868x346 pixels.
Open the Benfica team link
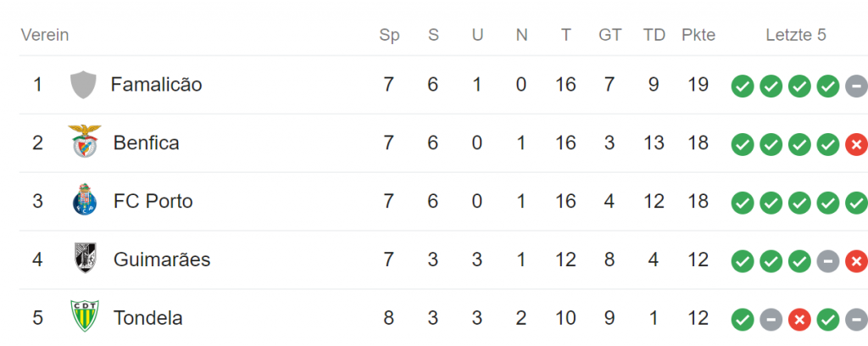[x=146, y=142]
